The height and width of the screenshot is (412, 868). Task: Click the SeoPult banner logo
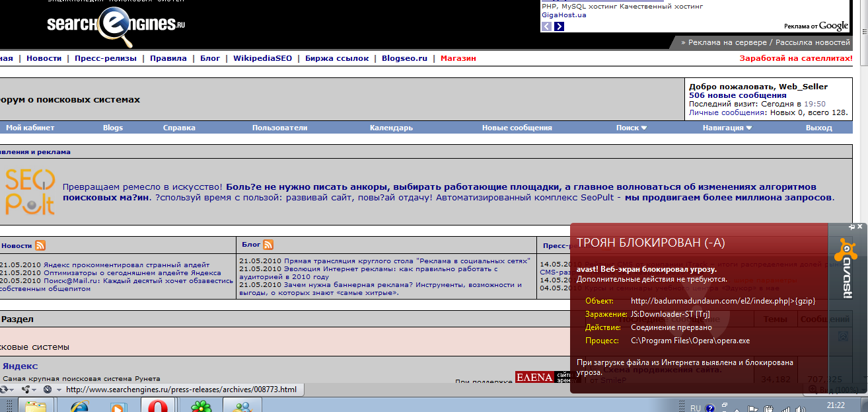[30, 192]
